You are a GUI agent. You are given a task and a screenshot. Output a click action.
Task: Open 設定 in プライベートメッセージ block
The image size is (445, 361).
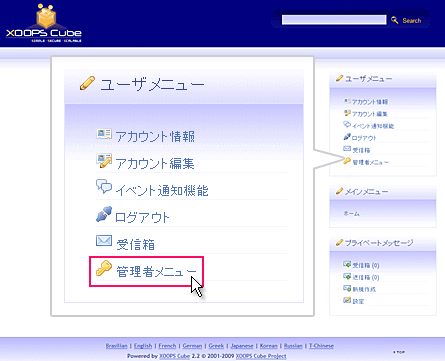[358, 301]
